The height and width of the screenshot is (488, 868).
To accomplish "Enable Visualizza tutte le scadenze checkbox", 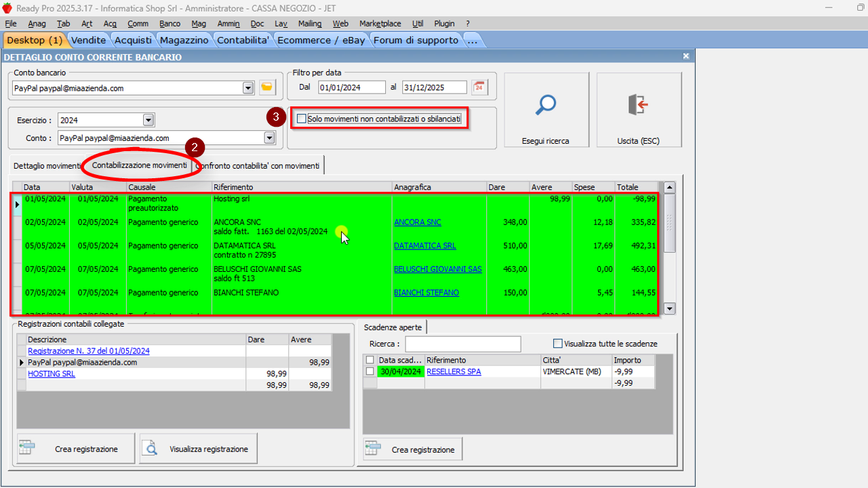I will [x=558, y=343].
